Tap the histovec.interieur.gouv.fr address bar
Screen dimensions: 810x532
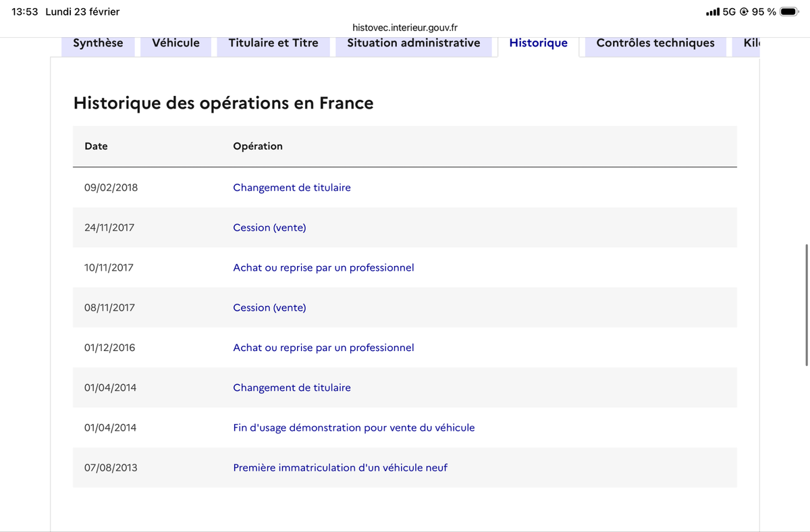pos(405,28)
